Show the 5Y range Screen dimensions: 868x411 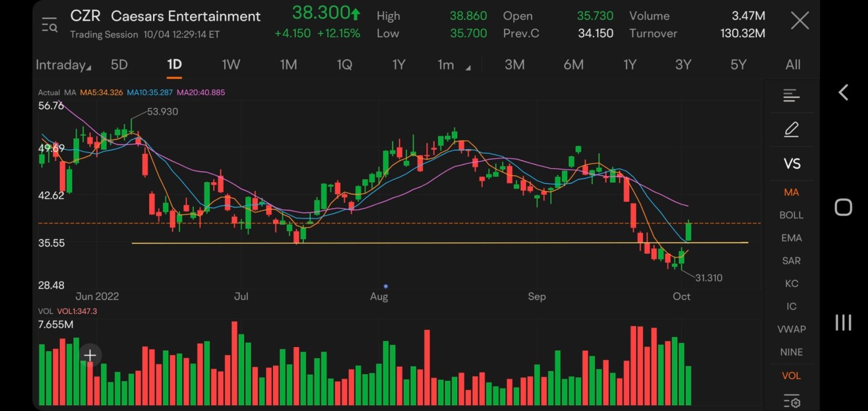pos(738,65)
